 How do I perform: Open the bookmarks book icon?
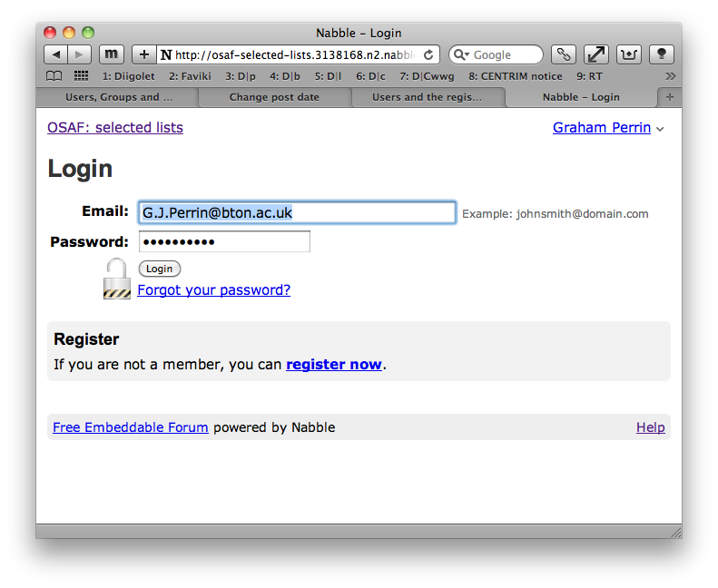tap(54, 76)
